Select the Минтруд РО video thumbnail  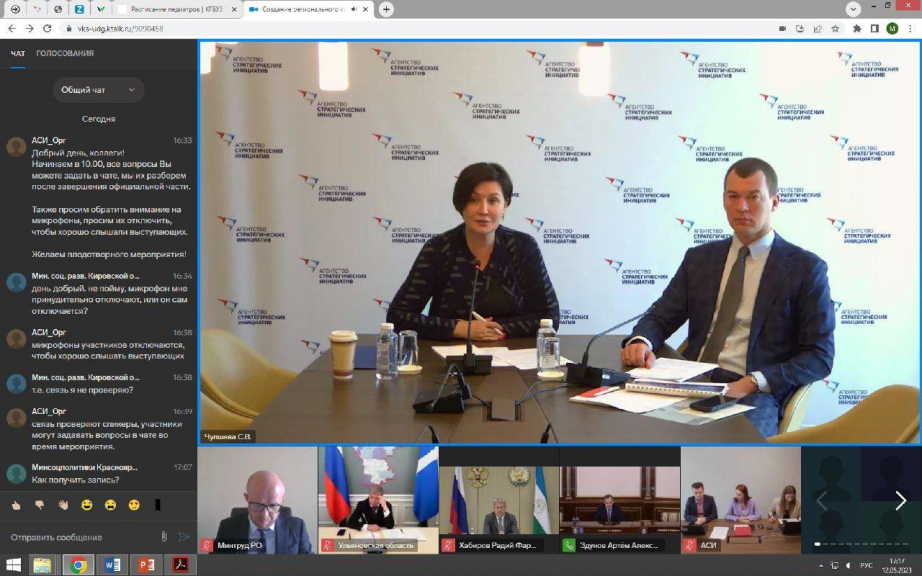tap(258, 500)
